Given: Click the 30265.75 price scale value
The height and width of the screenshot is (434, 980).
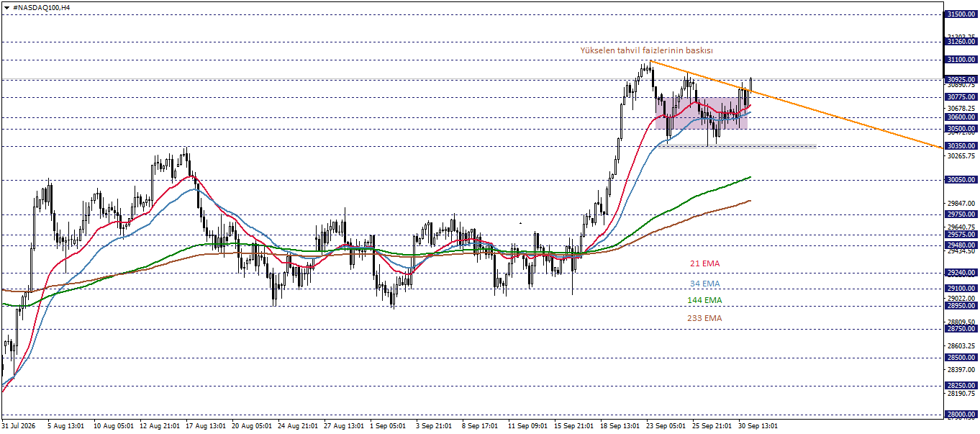Looking at the screenshot, I should 962,155.
